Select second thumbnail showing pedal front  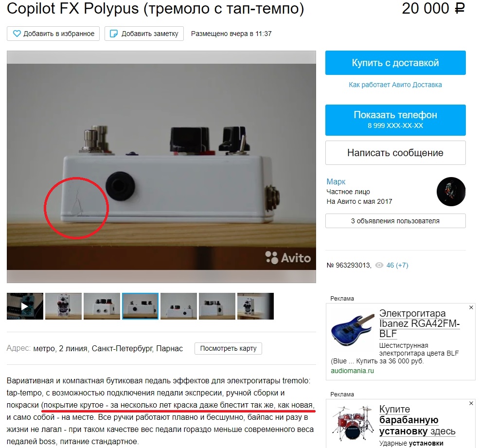click(x=63, y=306)
